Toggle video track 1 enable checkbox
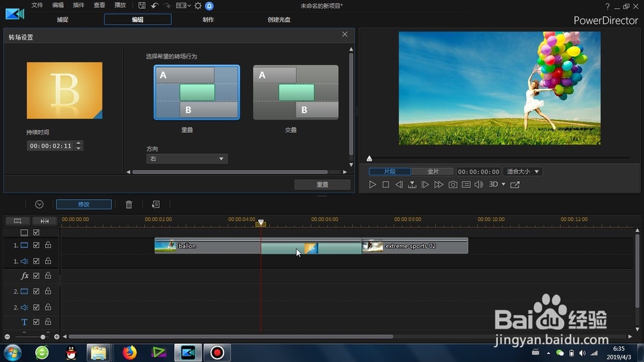Viewport: 644px width, 362px height. (x=36, y=245)
